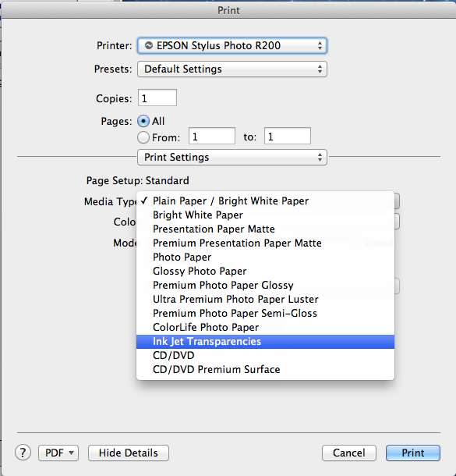Image resolution: width=456 pixels, height=476 pixels.
Task: Choose Plain Paper / Bright White Paper
Action: point(265,201)
